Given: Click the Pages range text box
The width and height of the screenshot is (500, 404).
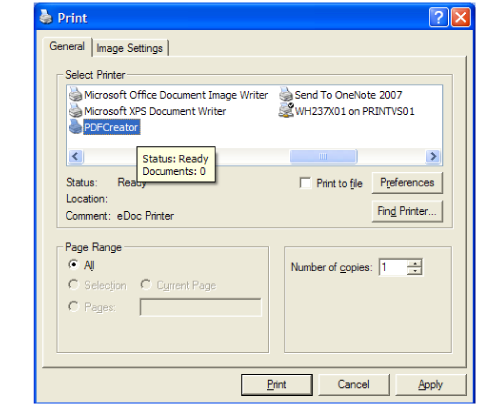Looking at the screenshot, I should [201, 307].
